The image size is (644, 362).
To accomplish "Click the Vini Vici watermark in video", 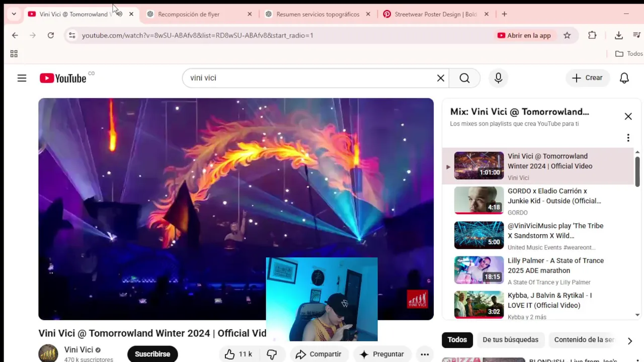I will pyautogui.click(x=418, y=299).
